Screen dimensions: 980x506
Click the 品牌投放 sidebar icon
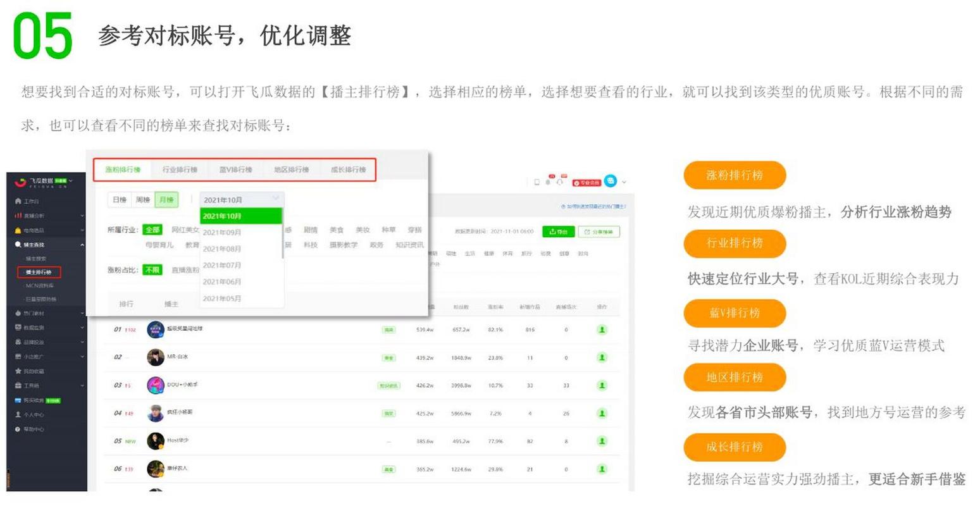click(x=18, y=342)
